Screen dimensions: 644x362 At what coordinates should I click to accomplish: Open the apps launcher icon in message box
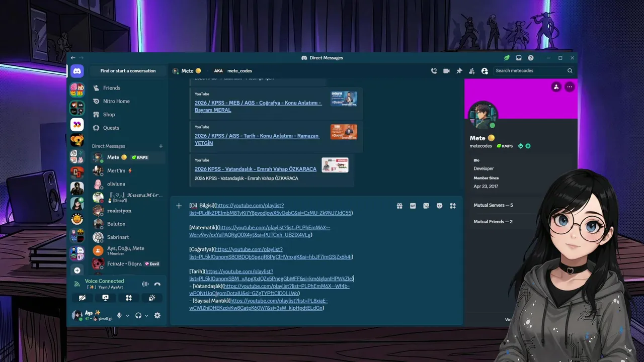(x=453, y=206)
